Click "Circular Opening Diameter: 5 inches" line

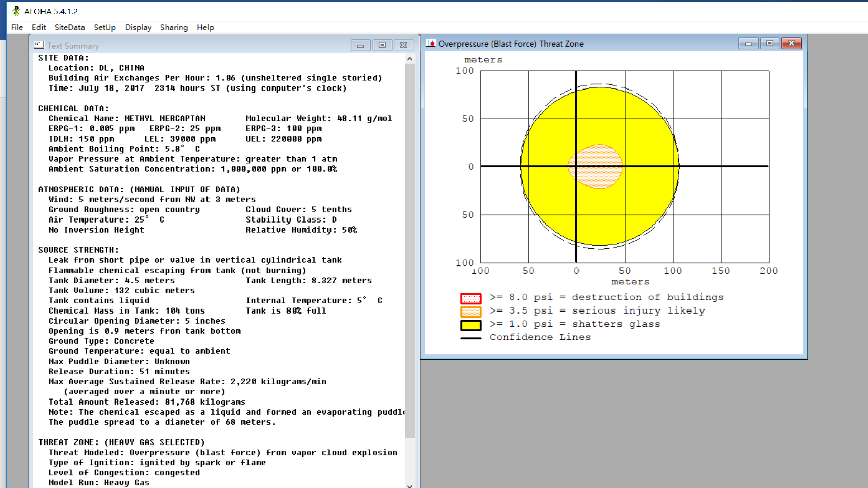137,321
